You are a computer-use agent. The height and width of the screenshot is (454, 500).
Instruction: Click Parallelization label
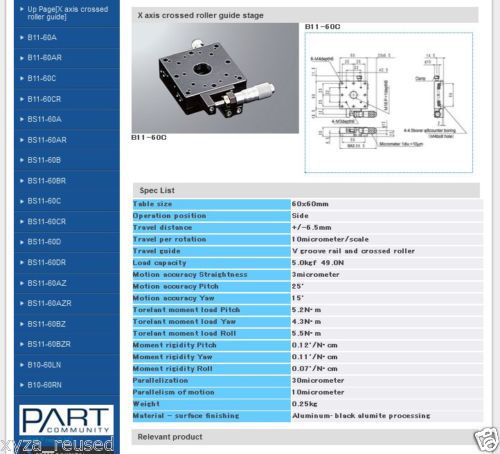160,380
